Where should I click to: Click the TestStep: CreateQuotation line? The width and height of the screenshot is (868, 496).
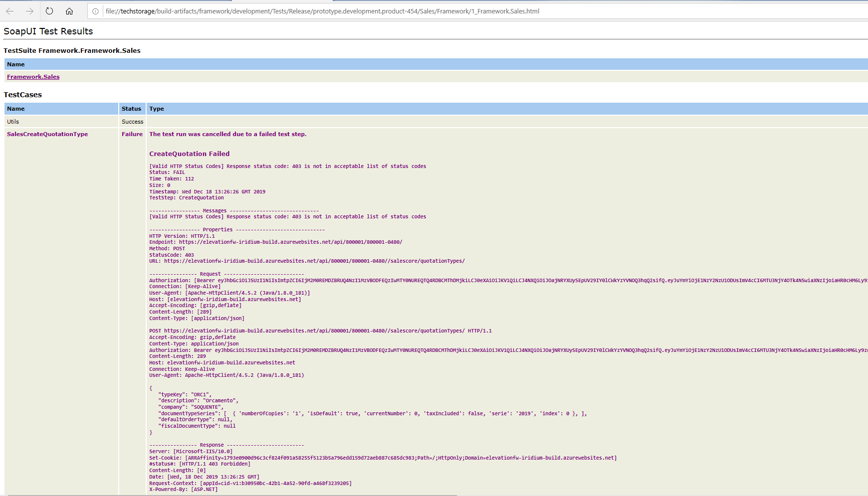pos(187,198)
